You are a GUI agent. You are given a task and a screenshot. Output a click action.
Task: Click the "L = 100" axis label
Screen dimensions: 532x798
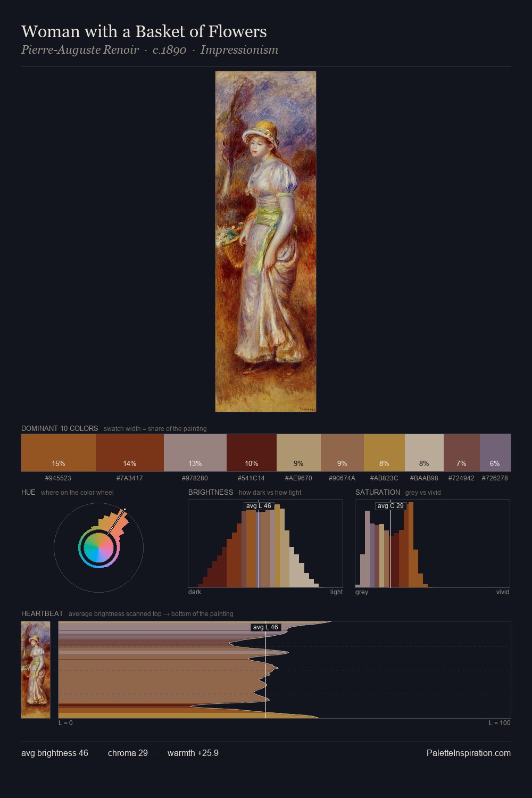click(x=500, y=723)
